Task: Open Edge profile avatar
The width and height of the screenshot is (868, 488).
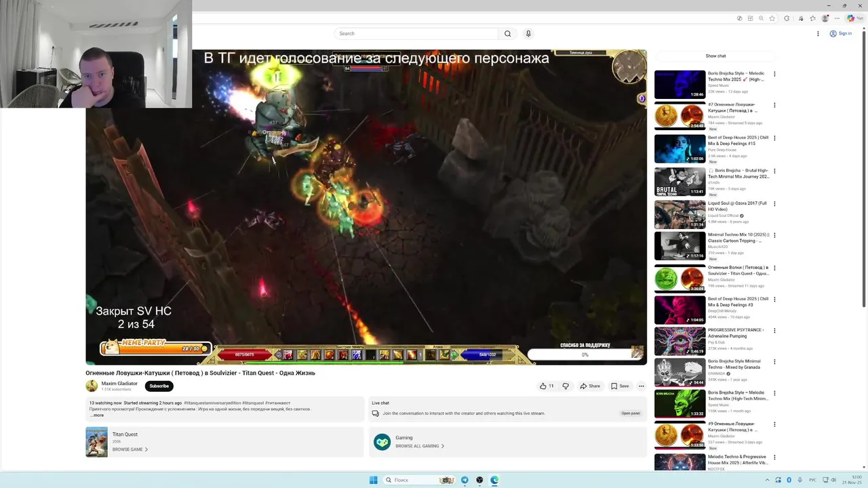Action: tap(825, 18)
